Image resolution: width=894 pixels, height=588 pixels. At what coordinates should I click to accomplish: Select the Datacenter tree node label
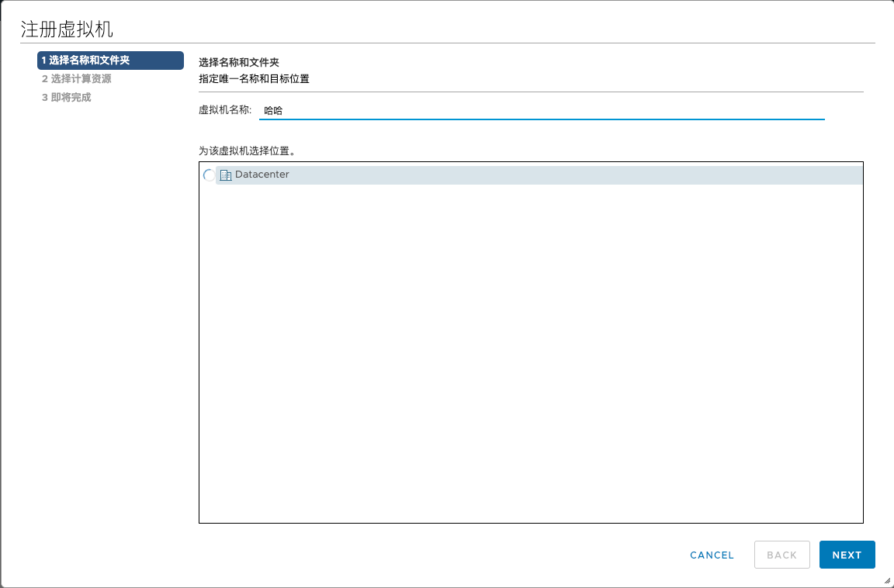262,175
